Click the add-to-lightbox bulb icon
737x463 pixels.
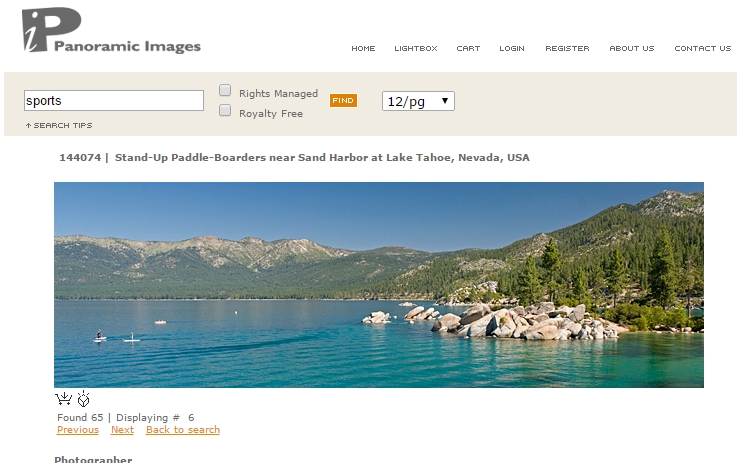[x=83, y=399]
